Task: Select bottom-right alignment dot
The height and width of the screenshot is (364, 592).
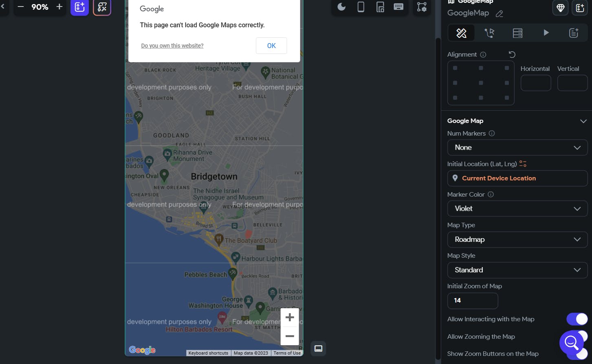Action: click(507, 98)
